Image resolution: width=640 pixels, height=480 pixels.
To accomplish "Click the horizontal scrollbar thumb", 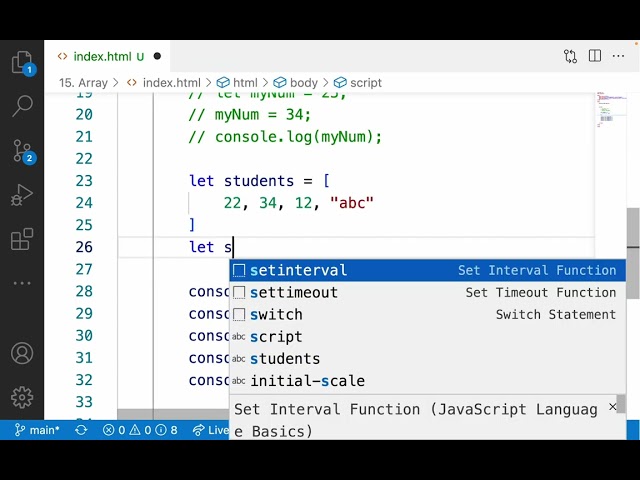I will (x=173, y=414).
